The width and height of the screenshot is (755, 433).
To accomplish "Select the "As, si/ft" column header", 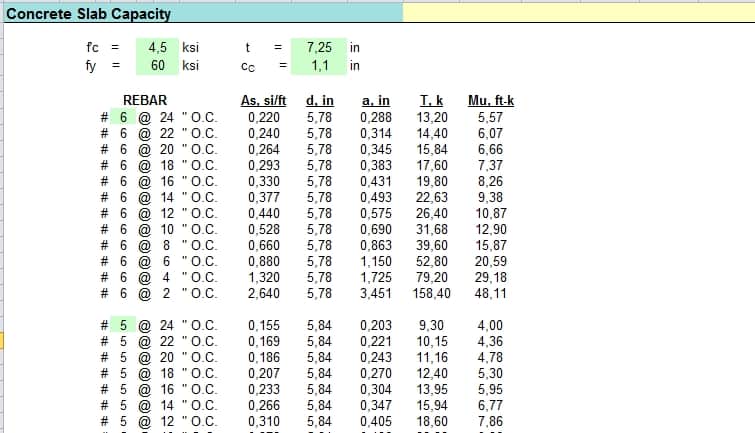I will [x=264, y=100].
